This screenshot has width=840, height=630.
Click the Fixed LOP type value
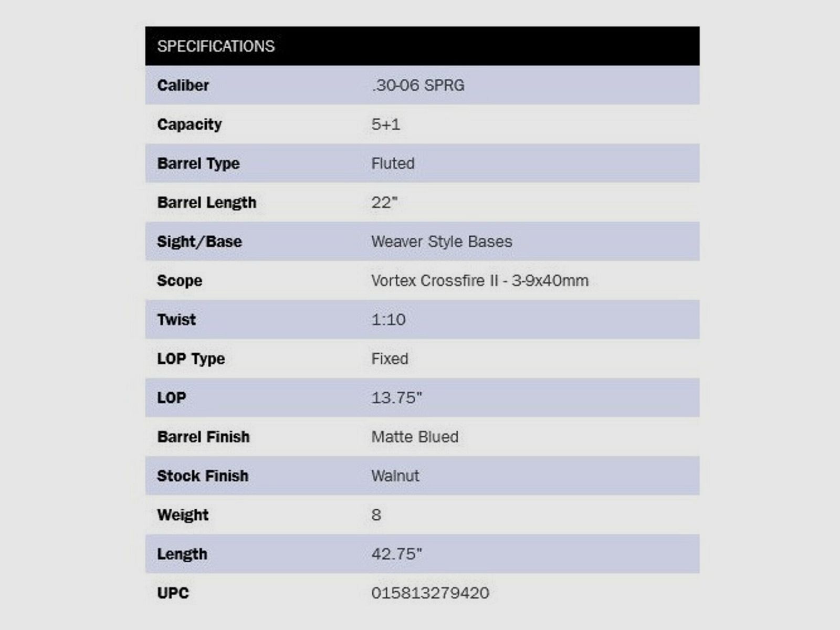(x=390, y=359)
